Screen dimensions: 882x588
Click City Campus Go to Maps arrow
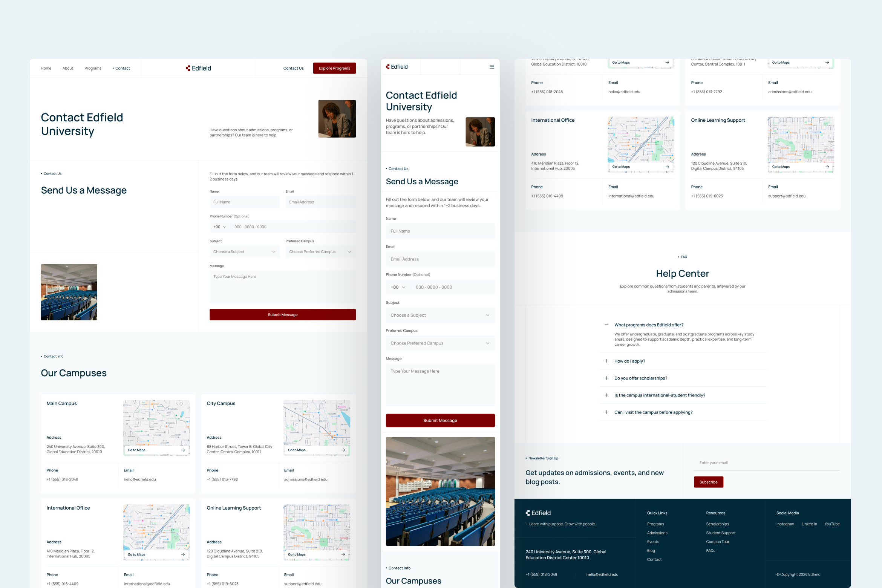[343, 450]
